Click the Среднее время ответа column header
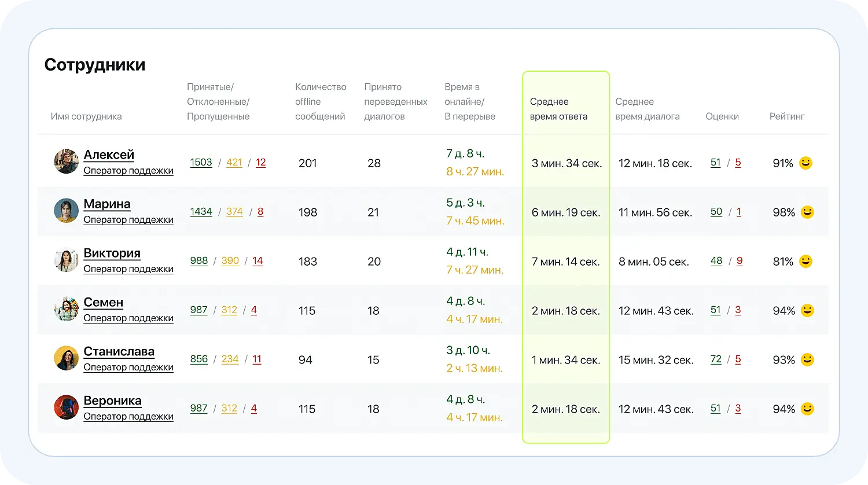Viewport: 868px width, 485px height. [x=558, y=109]
